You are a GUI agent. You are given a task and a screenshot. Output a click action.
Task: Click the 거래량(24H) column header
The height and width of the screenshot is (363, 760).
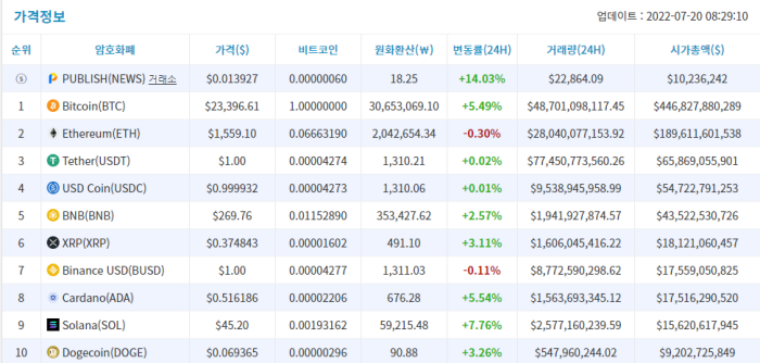pyautogui.click(x=576, y=49)
